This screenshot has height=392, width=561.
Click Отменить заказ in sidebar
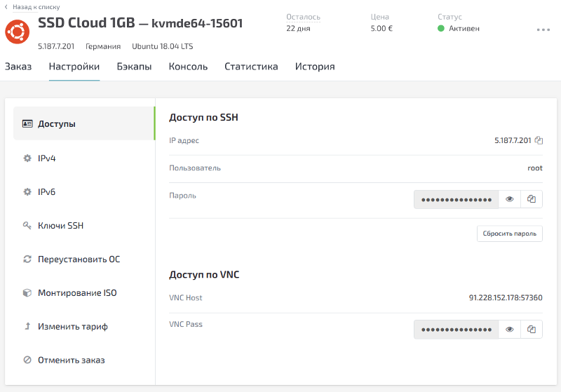(x=71, y=360)
